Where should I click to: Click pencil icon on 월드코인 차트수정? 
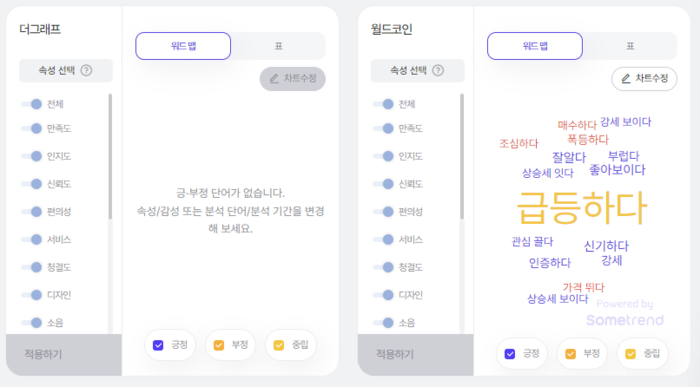(x=626, y=79)
